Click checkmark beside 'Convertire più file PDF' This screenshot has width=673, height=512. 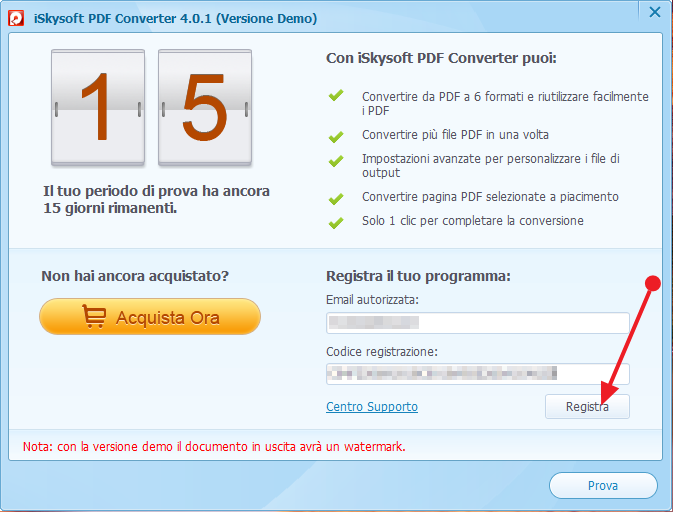tap(336, 136)
